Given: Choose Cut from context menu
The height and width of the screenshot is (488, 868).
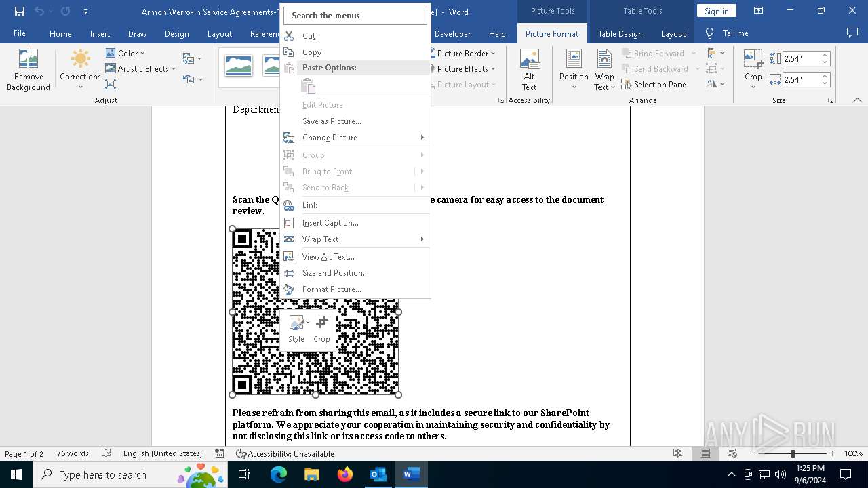Looking at the screenshot, I should pyautogui.click(x=355, y=36).
